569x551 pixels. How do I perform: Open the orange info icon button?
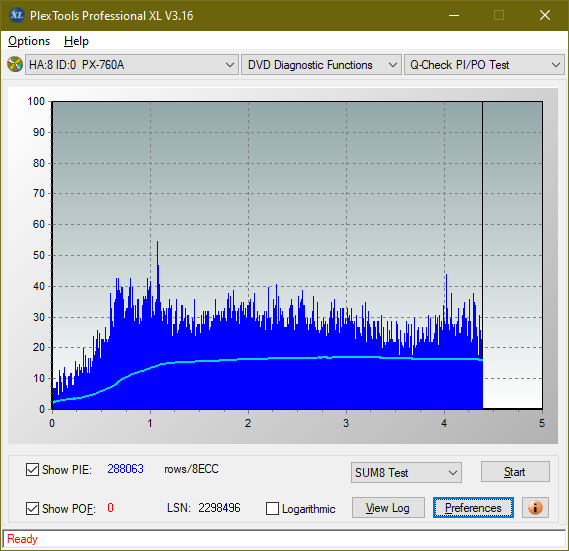(535, 507)
